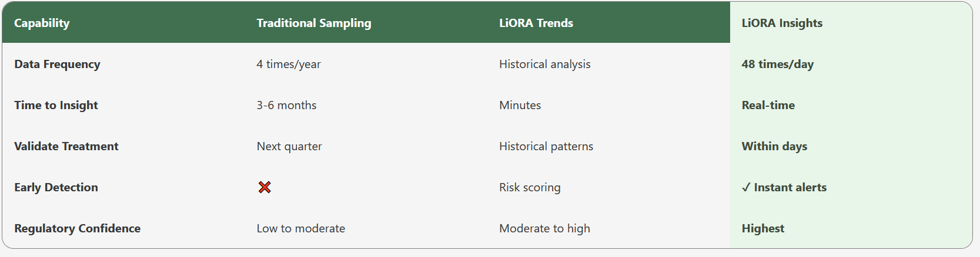
Task: Click the Real-time cell
Action: pos(768,105)
